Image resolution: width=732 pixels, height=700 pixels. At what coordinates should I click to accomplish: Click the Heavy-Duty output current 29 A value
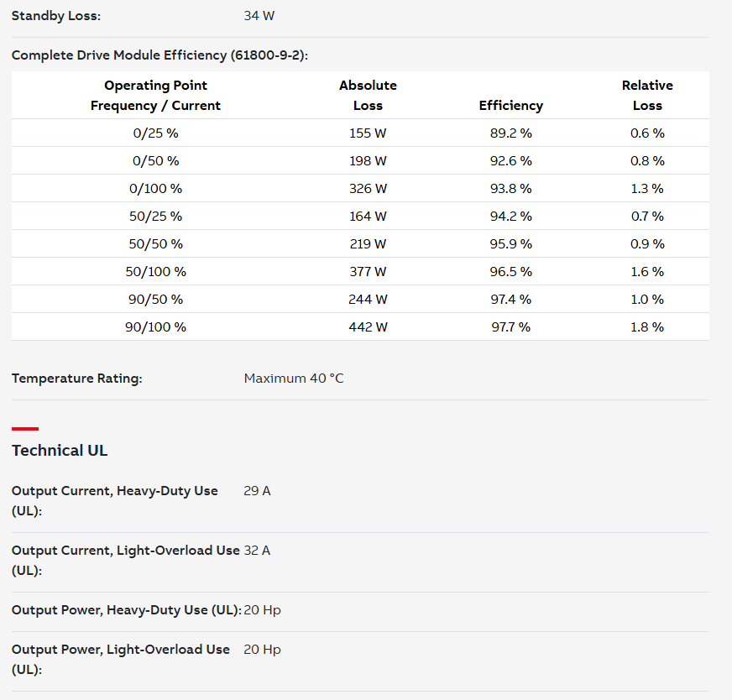tap(257, 491)
